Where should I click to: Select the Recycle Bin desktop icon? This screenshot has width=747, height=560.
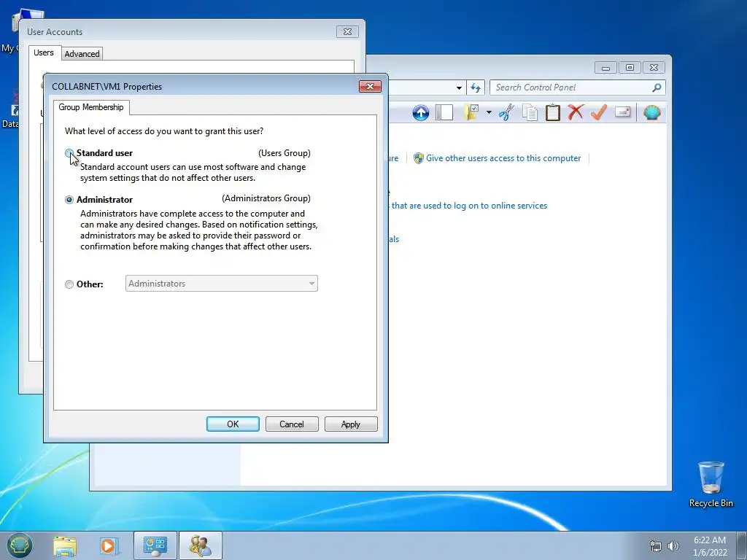tap(711, 485)
